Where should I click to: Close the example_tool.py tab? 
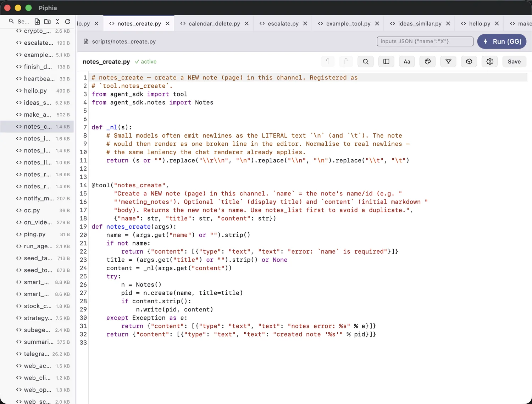click(x=377, y=23)
